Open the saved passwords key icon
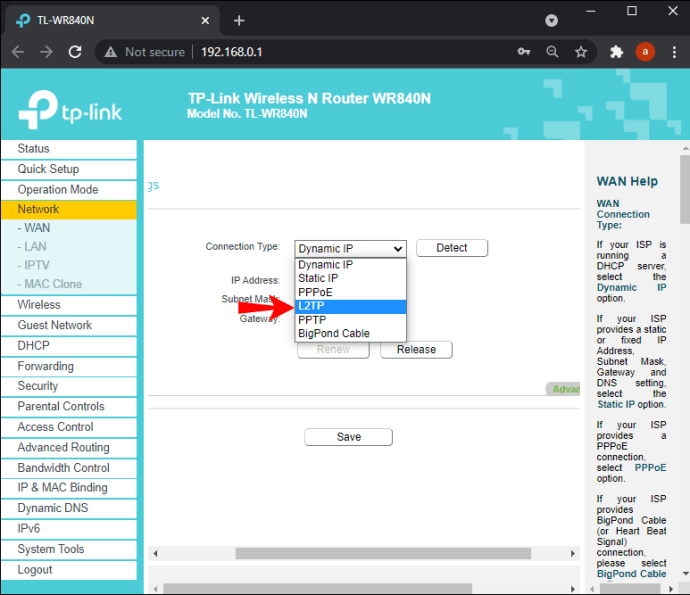The image size is (690, 595). click(x=524, y=52)
